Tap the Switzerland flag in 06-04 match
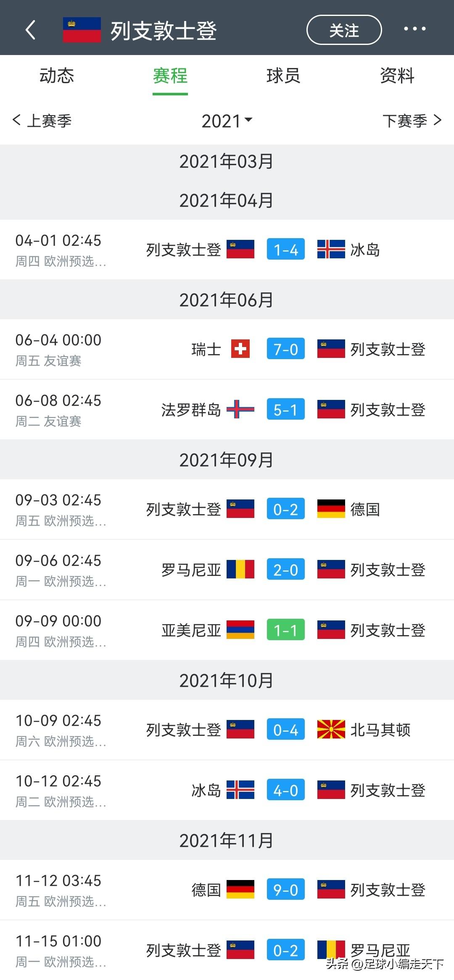454x980 pixels. pyautogui.click(x=240, y=349)
